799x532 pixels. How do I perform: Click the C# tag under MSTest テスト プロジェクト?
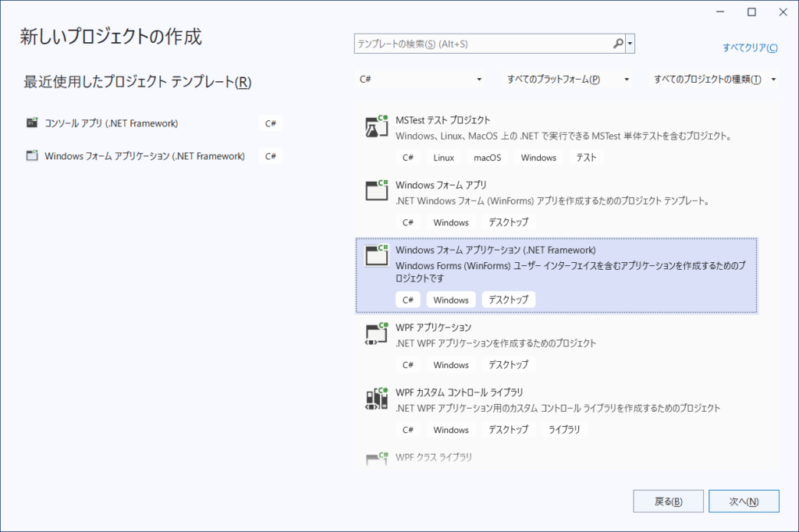[408, 158]
